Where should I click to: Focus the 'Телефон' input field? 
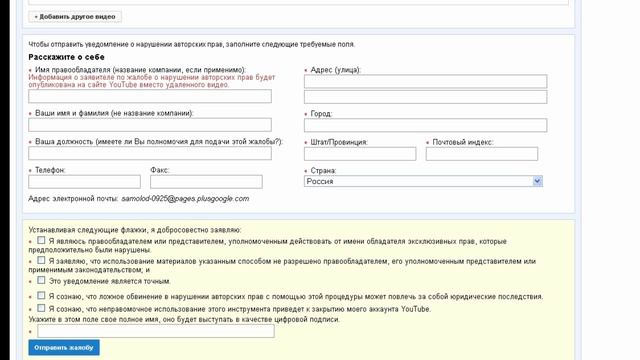coord(84,182)
